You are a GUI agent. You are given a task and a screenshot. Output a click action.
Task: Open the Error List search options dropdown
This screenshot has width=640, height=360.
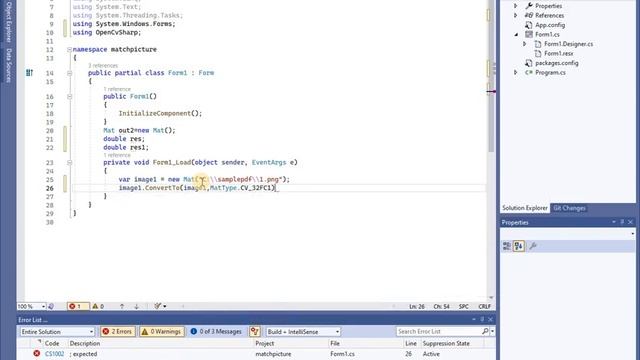493,331
